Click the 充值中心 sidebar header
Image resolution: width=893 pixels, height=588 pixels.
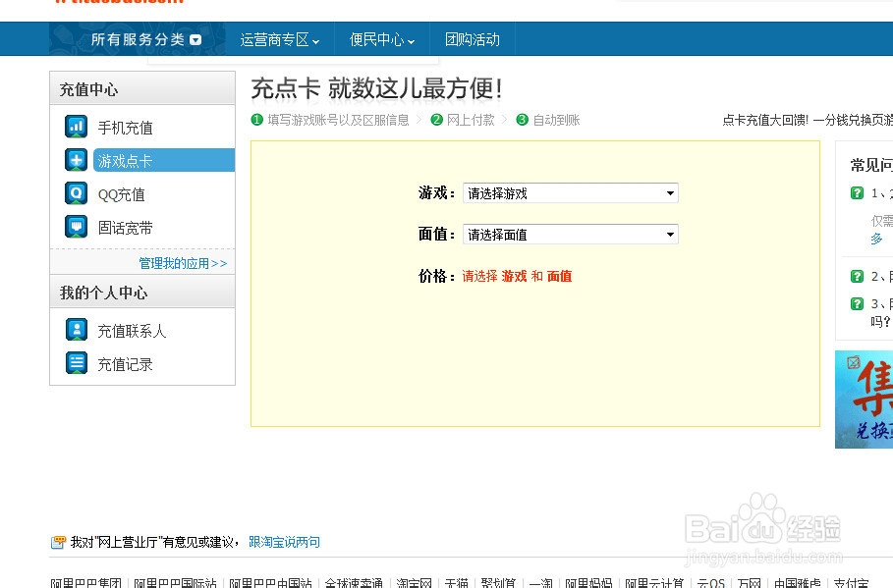coord(142,88)
